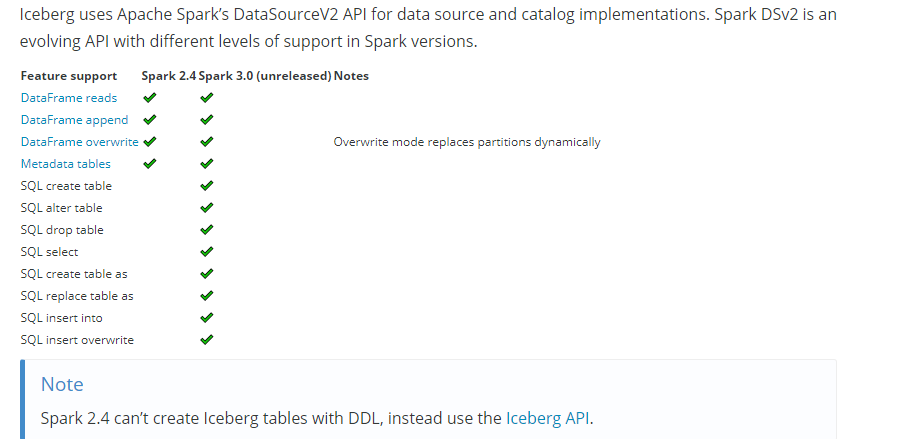Click the Note callout heading
Viewport: 914px width, 439px height.
coord(62,384)
